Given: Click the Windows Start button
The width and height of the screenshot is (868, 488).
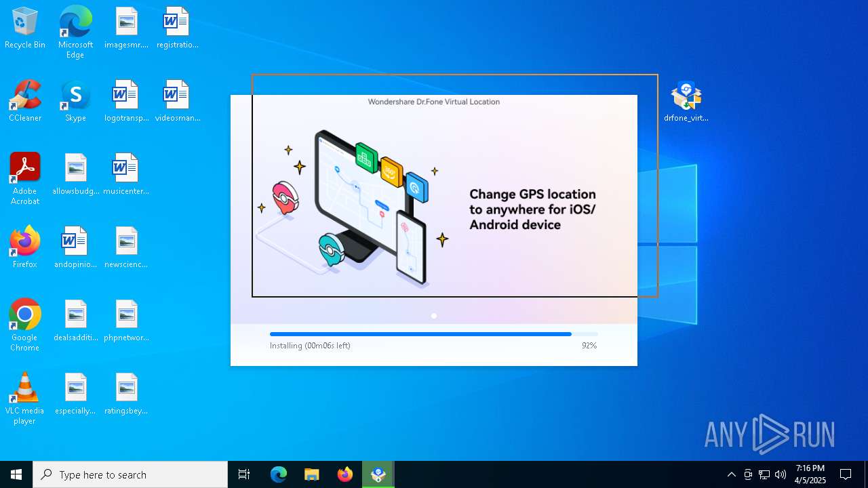Looking at the screenshot, I should tap(16, 474).
